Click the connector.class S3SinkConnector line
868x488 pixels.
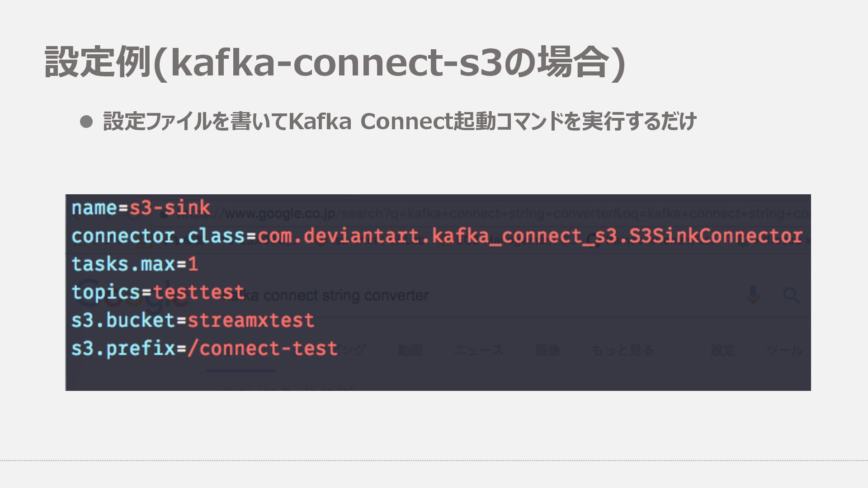click(437, 236)
